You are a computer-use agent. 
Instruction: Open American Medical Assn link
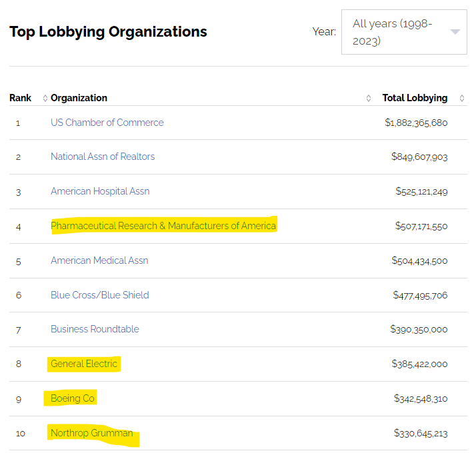(99, 260)
